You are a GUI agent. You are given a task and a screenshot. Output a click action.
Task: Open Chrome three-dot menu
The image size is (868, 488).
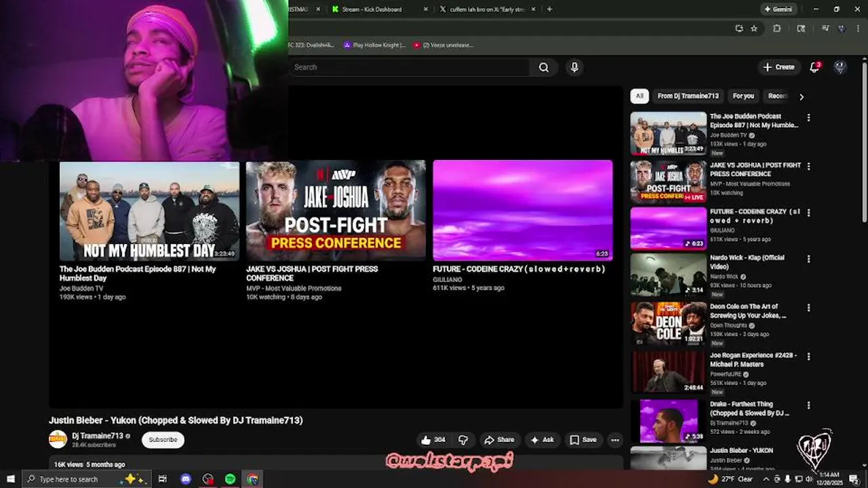[857, 28]
